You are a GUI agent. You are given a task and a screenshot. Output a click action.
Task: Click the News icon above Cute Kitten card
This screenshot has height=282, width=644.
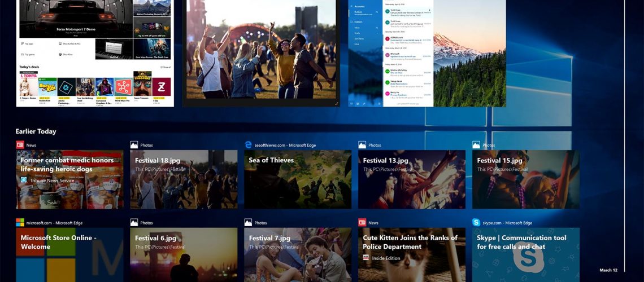pos(362,223)
